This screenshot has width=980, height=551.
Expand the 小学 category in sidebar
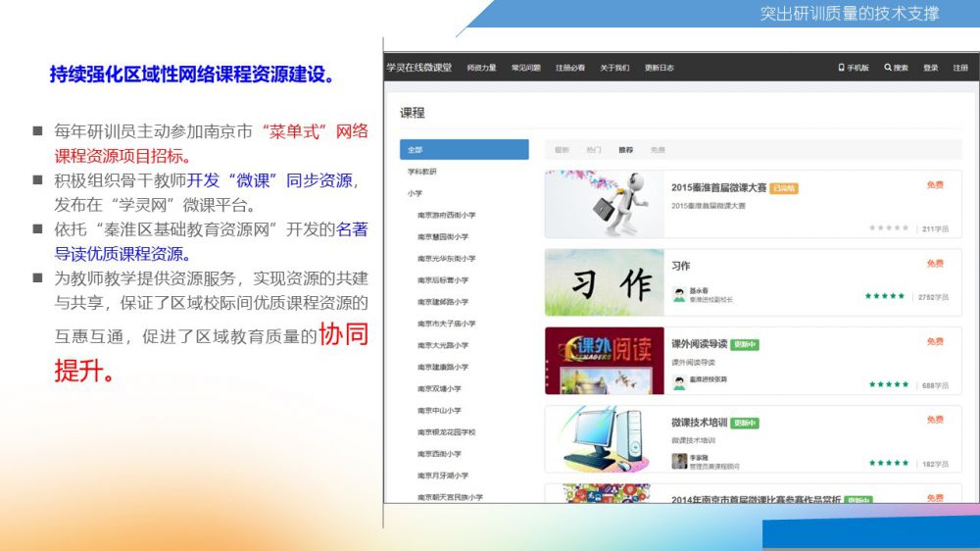click(416, 193)
